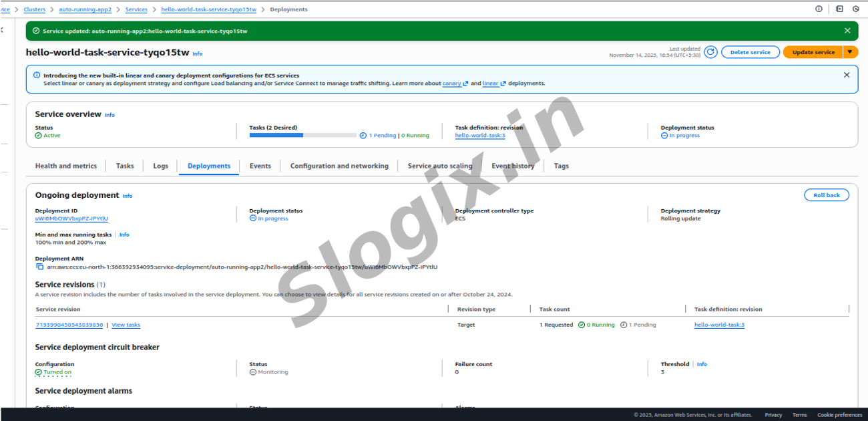
Task: Copy the Deployment ARN with the copy icon
Action: coord(40,267)
